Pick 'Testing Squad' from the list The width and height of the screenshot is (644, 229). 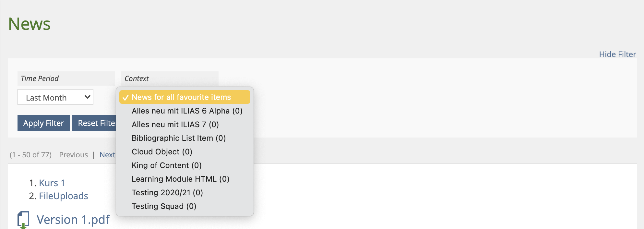(164, 206)
